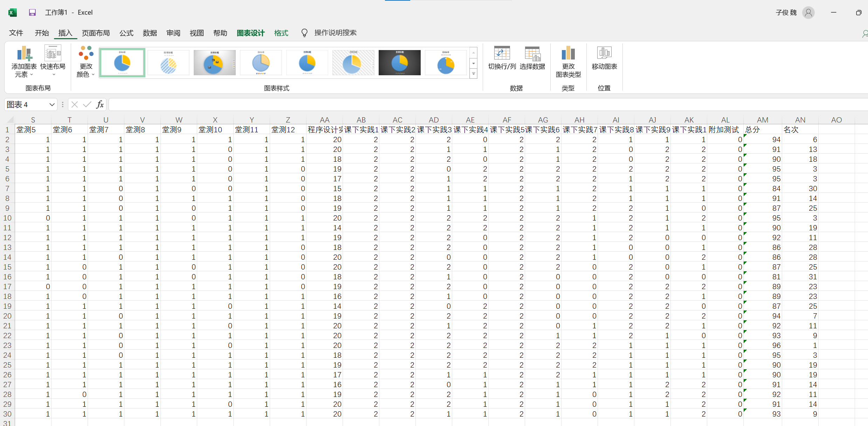
Task: Click the Add Chart Element icon
Action: pyautogui.click(x=24, y=54)
